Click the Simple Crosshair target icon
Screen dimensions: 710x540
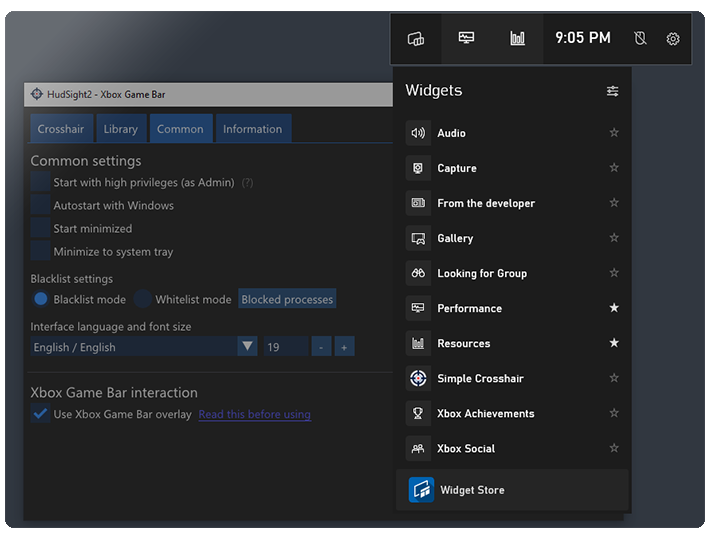coord(418,378)
